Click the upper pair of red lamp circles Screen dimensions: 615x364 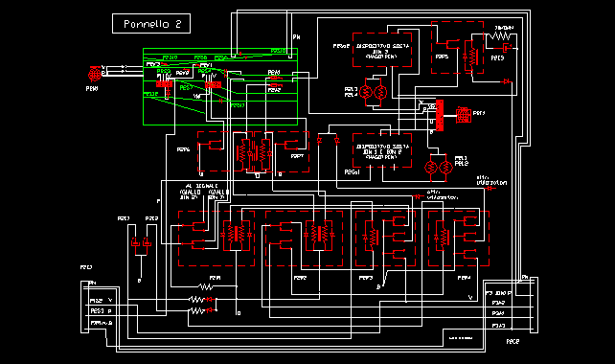373,93
